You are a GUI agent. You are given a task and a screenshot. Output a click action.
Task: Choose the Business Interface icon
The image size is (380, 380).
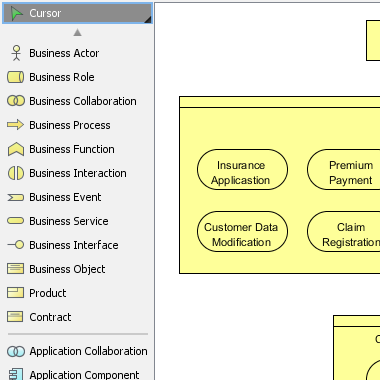(x=16, y=245)
